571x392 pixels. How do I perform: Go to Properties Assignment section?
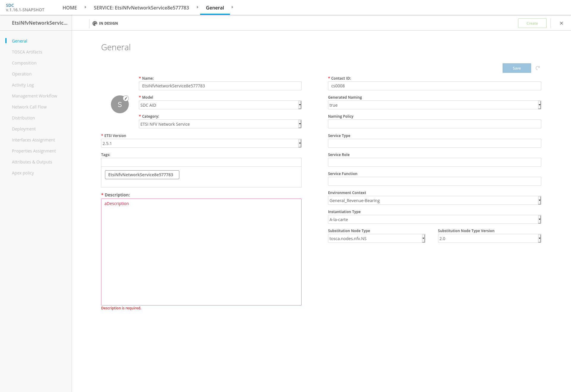[x=34, y=151]
